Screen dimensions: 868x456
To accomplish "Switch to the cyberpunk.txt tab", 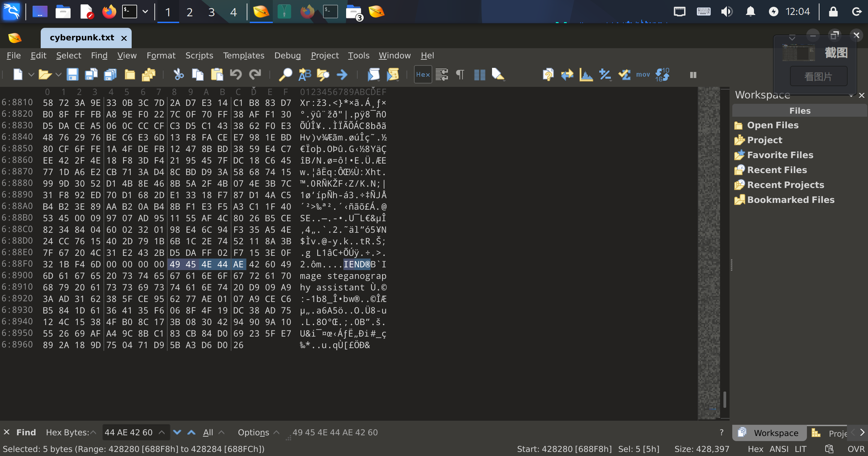I will click(x=82, y=38).
